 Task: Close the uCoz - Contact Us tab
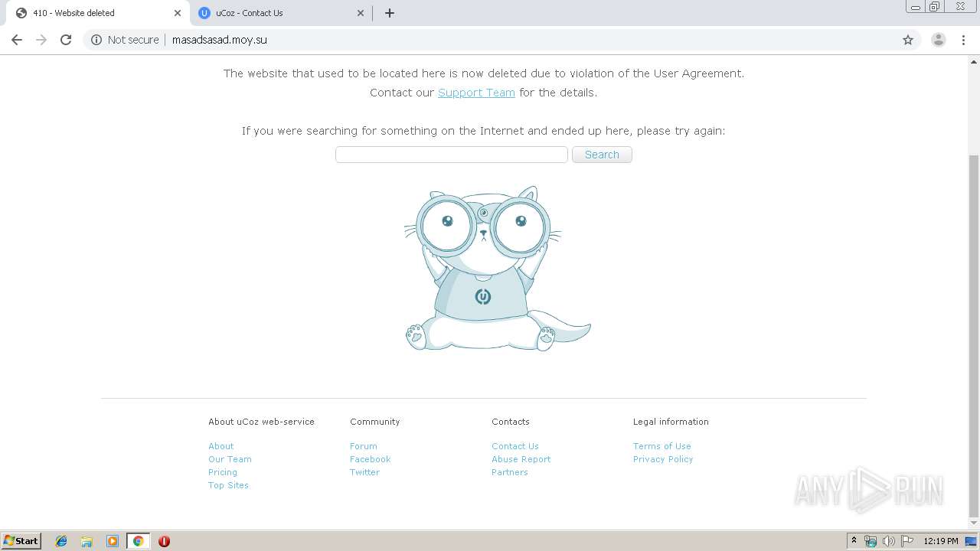click(361, 13)
